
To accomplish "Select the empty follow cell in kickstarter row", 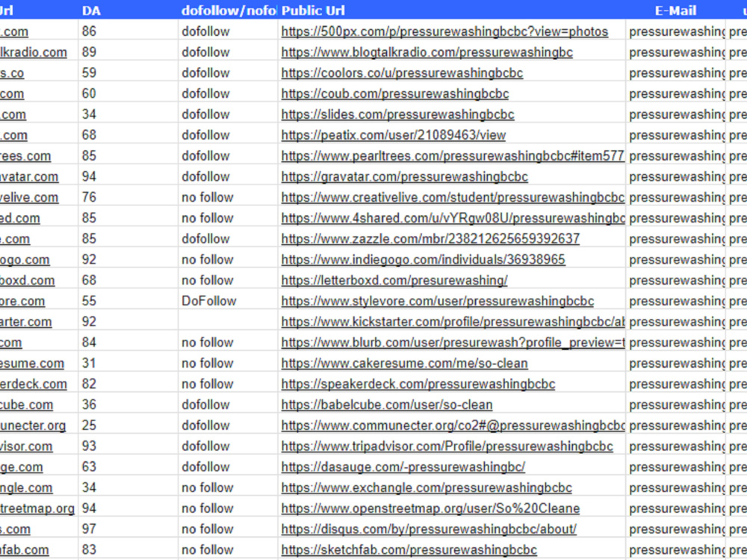I will pos(228,322).
